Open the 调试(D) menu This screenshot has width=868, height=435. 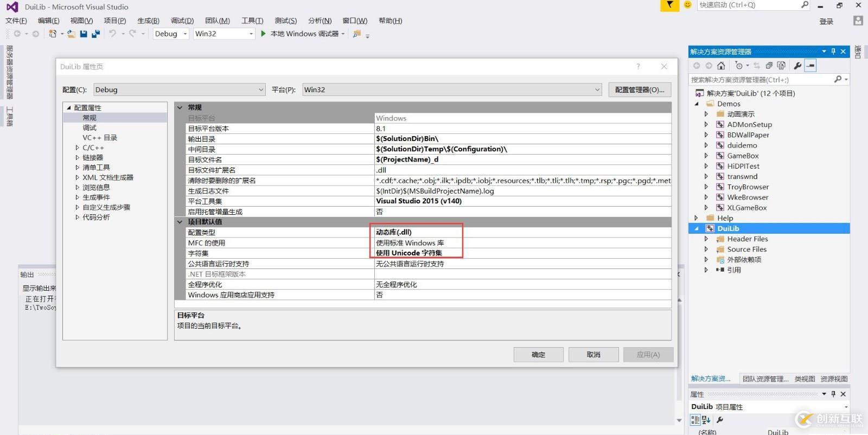pyautogui.click(x=182, y=21)
